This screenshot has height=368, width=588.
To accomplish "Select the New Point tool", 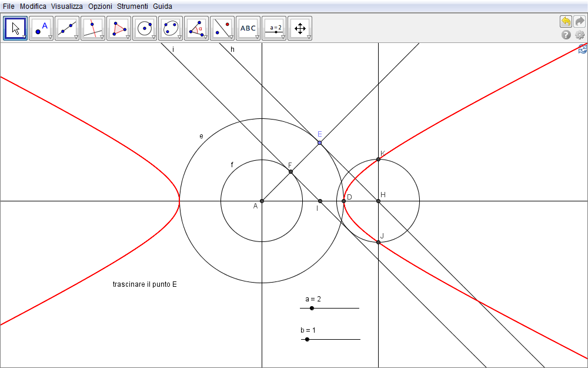I will click(x=41, y=28).
